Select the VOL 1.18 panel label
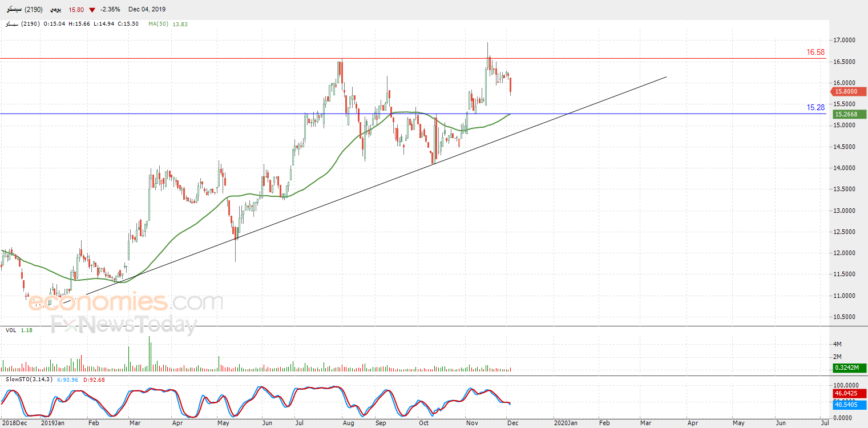 click(19, 330)
